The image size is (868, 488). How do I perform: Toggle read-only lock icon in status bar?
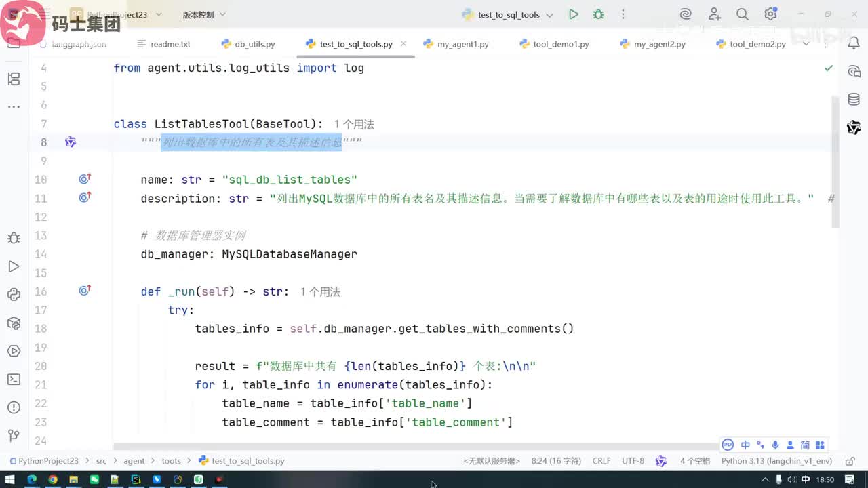tap(850, 461)
